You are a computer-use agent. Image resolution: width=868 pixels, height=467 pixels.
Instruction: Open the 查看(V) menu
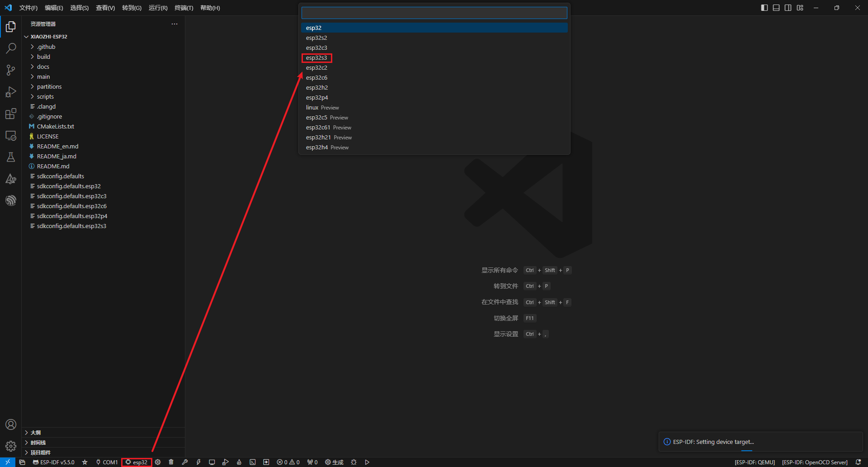click(x=105, y=8)
